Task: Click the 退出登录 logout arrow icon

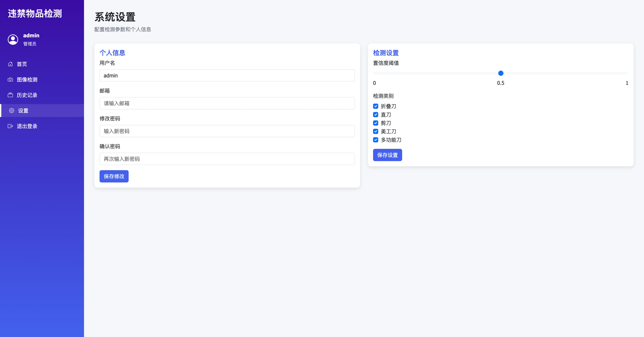Action: (x=10, y=126)
